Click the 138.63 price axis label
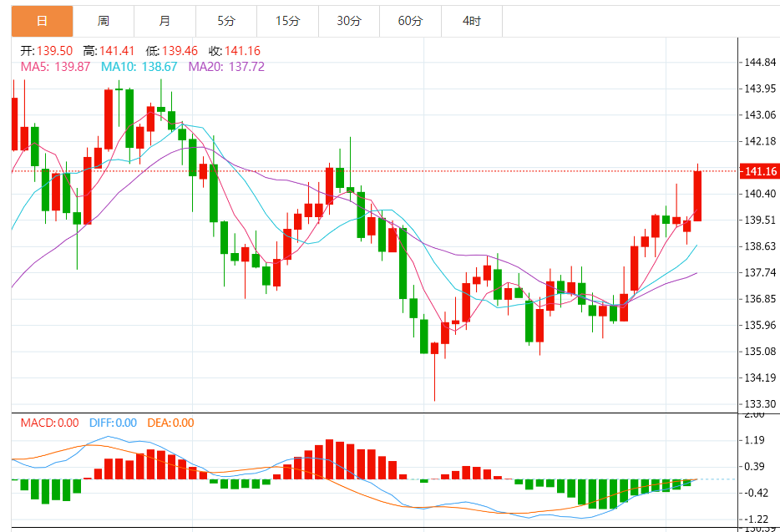This screenshot has height=532, width=780. 760,246
